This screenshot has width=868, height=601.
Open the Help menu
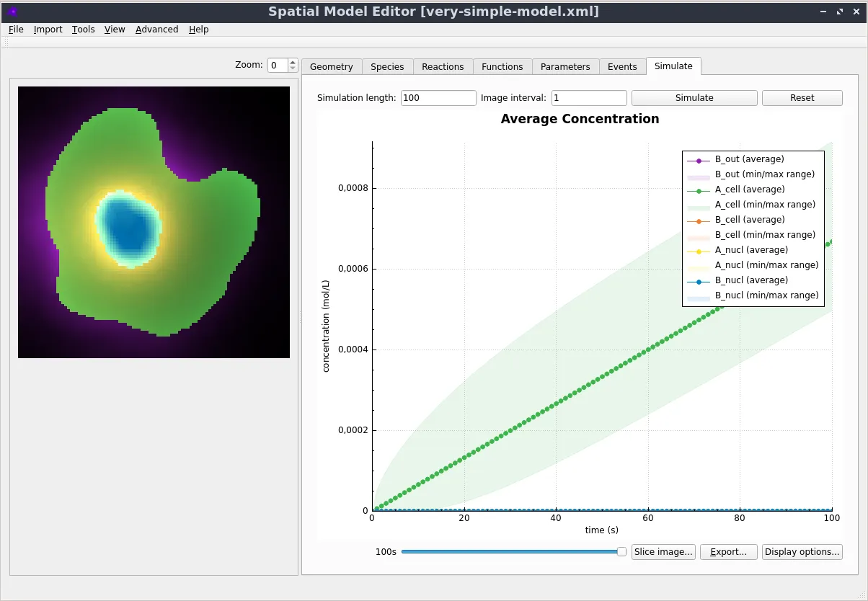coord(199,30)
